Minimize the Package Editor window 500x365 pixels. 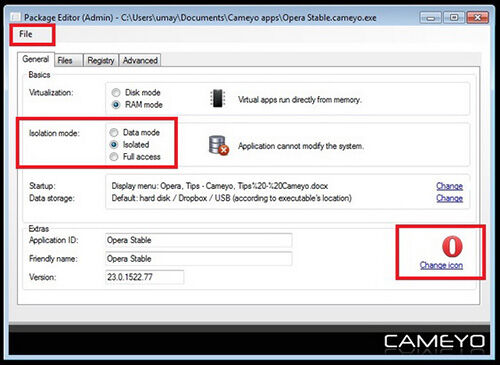point(430,17)
